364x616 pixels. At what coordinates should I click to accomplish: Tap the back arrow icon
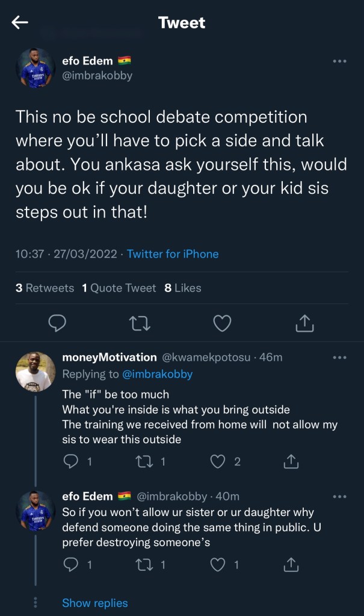[x=20, y=23]
